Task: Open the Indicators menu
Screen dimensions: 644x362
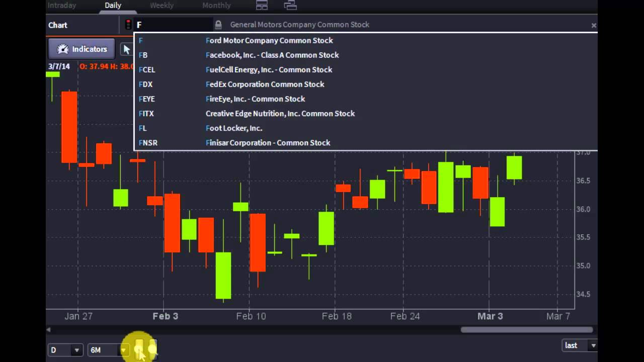Action: pyautogui.click(x=82, y=49)
